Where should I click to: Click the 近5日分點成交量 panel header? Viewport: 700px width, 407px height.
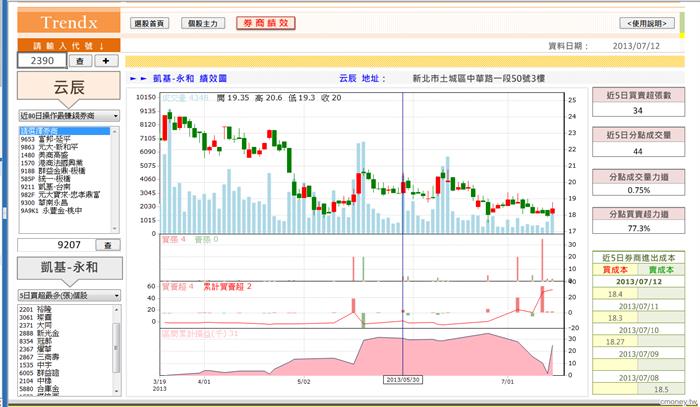638,135
